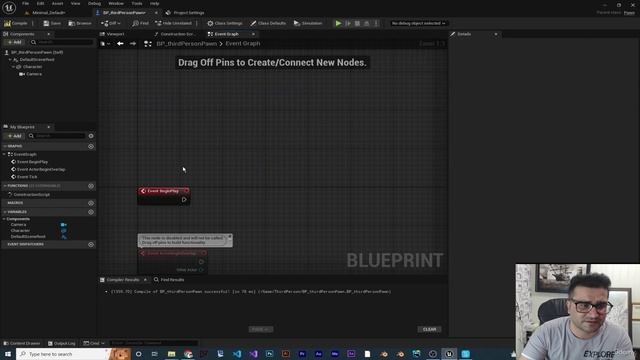Start the level with the green Play button
The image size is (640, 360).
338,23
